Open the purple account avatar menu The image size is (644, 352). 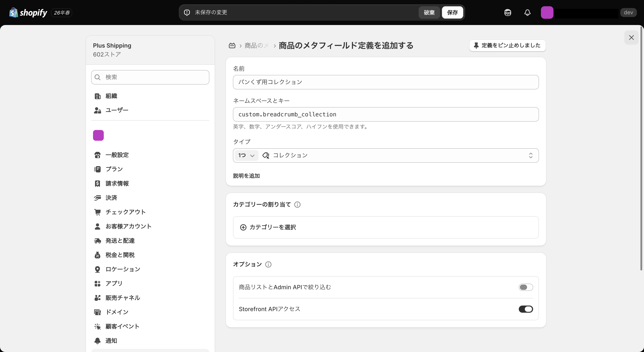click(x=547, y=13)
